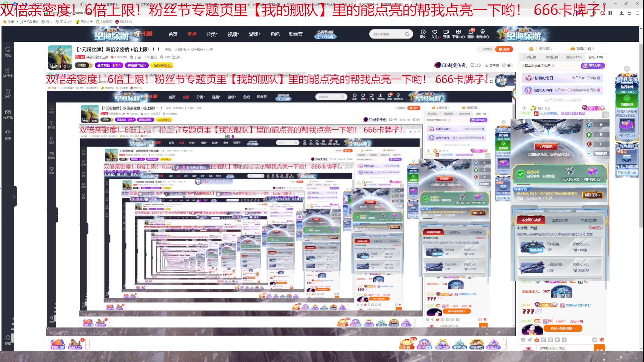
Task: Switch to 钻粉(118) tab
Action: (x=596, y=57)
